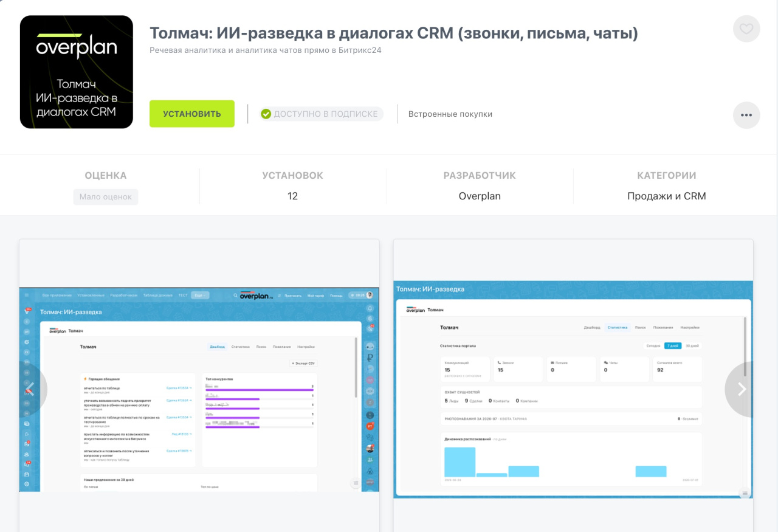The image size is (778, 532).
Task: Open the Статистика портала screenshot preview
Action: (573, 389)
